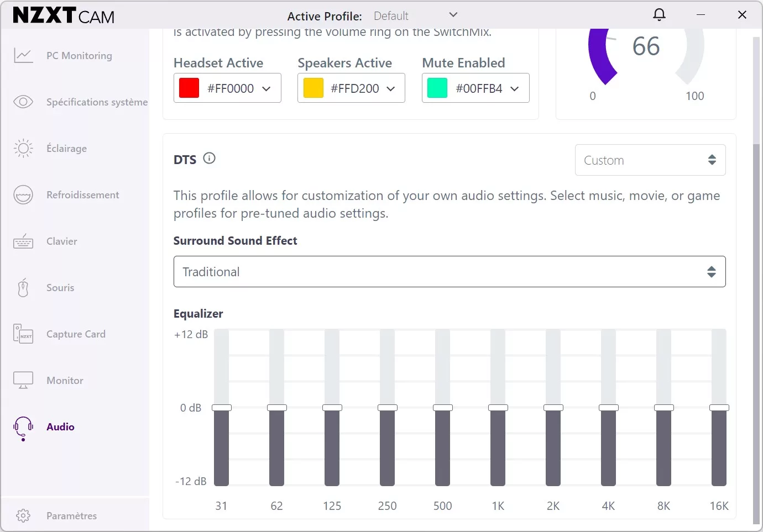This screenshot has width=763, height=532.
Task: Click the notification bell icon
Action: click(x=659, y=15)
